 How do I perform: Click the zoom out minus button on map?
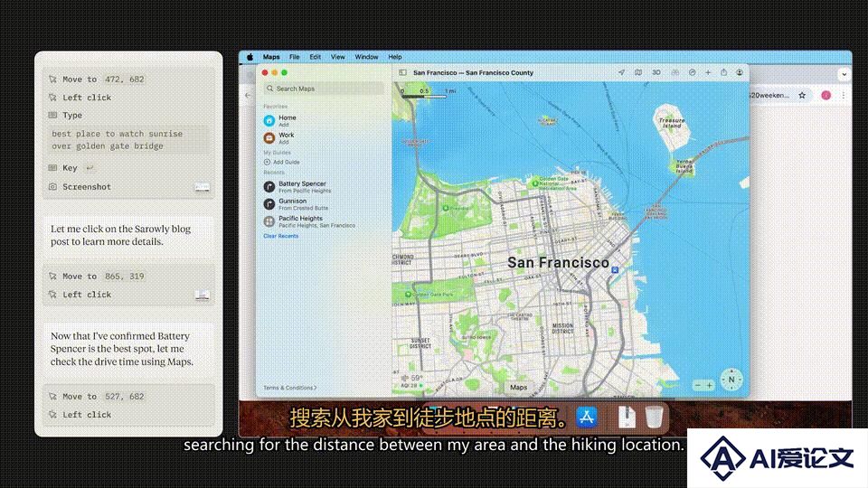(698, 385)
